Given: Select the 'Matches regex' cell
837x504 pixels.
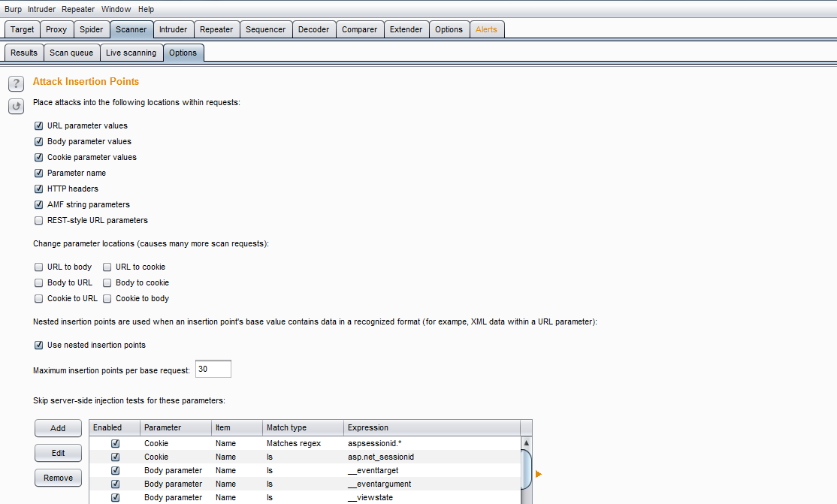Looking at the screenshot, I should [304, 444].
